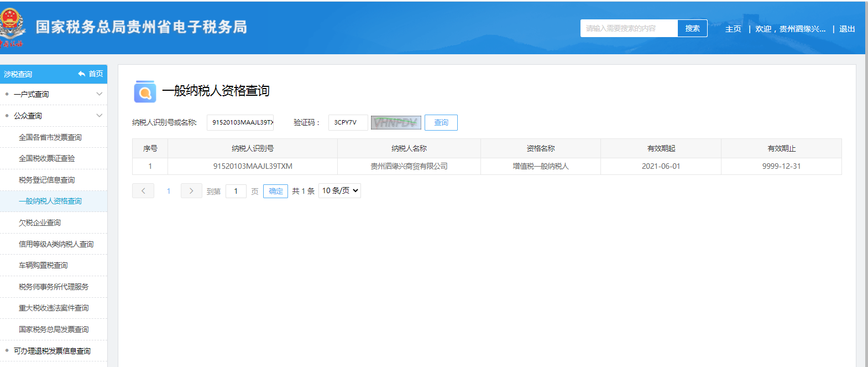The height and width of the screenshot is (367, 868).
Task: Open the 10 条/页 page size dropdown
Action: pyautogui.click(x=339, y=190)
